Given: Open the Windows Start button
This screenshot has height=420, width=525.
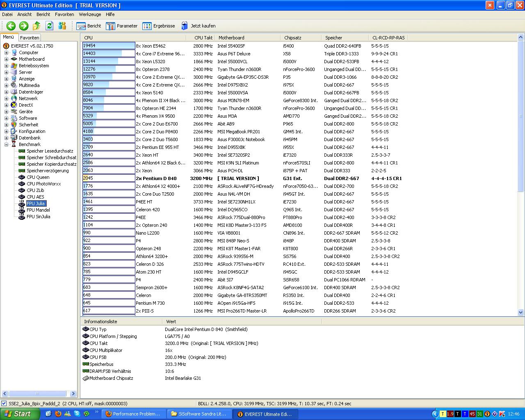Looking at the screenshot, I should click(x=20, y=414).
